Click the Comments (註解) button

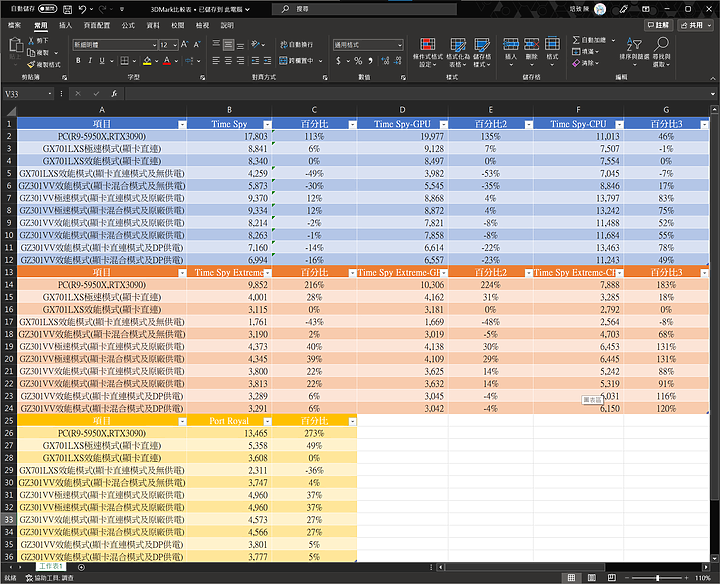[x=658, y=25]
